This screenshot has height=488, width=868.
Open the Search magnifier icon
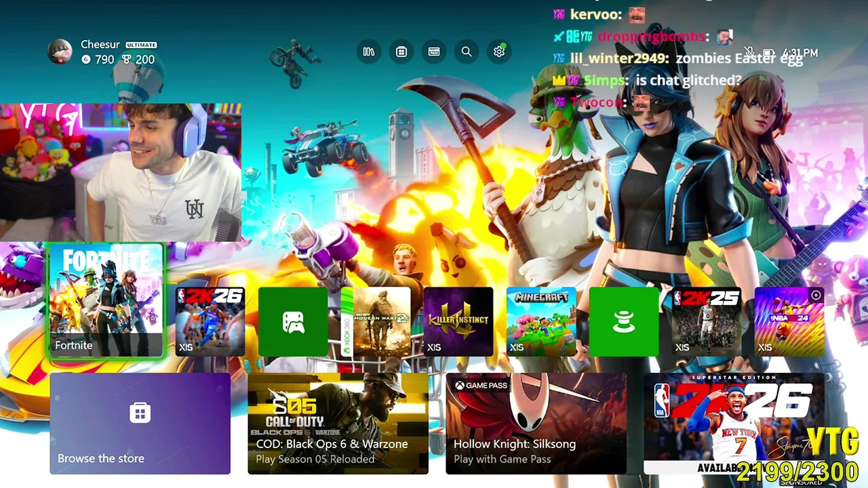click(467, 52)
